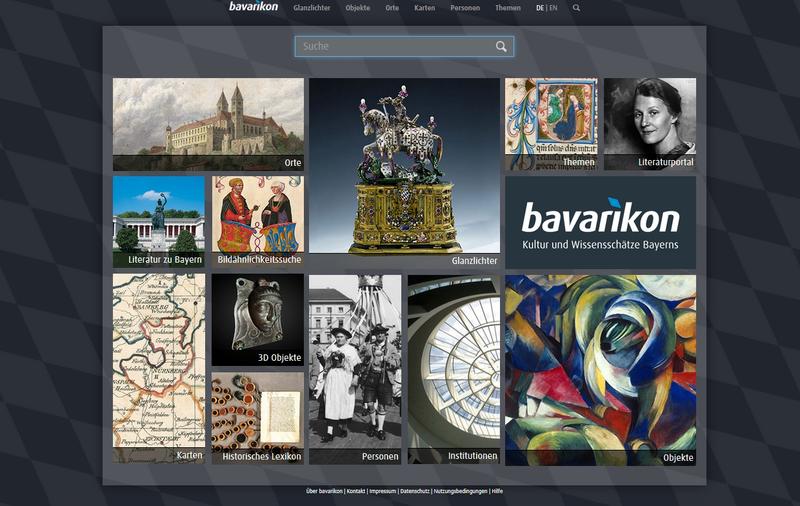This screenshot has height=506, width=800.
Task: Open the Nutzungsbedingungen footer link
Action: click(460, 491)
